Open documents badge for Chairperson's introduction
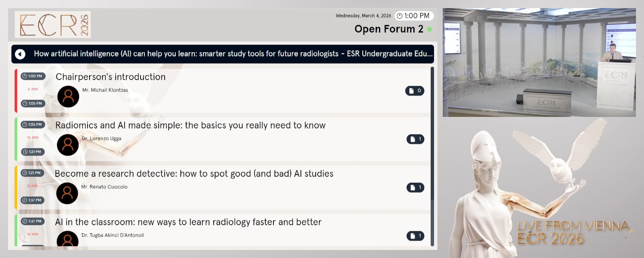This screenshot has width=644, height=258. [x=415, y=91]
